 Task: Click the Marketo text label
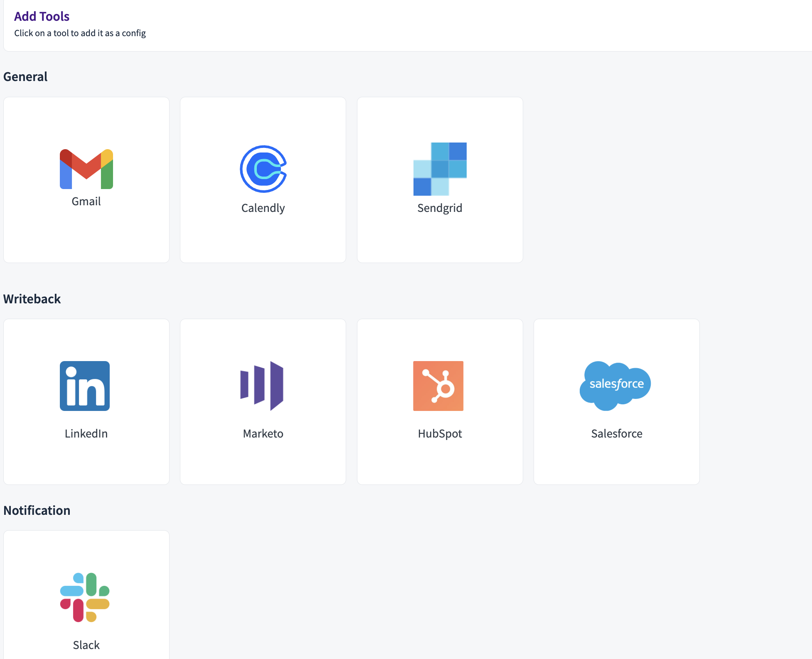(x=263, y=434)
